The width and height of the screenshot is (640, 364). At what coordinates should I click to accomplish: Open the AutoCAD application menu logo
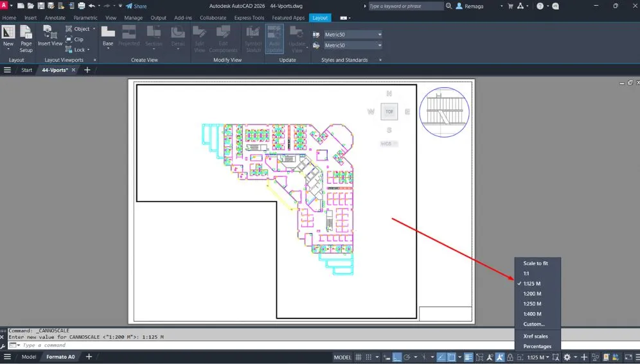[4, 5]
